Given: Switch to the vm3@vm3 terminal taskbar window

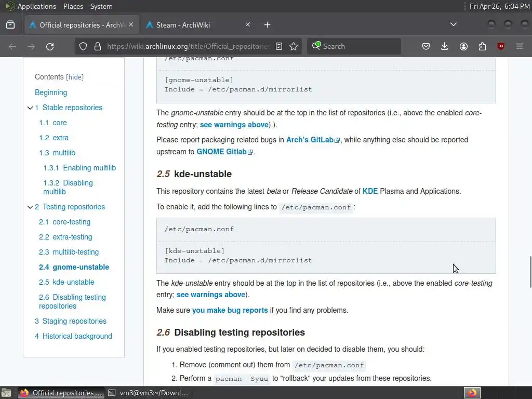Looking at the screenshot, I should (148, 393).
